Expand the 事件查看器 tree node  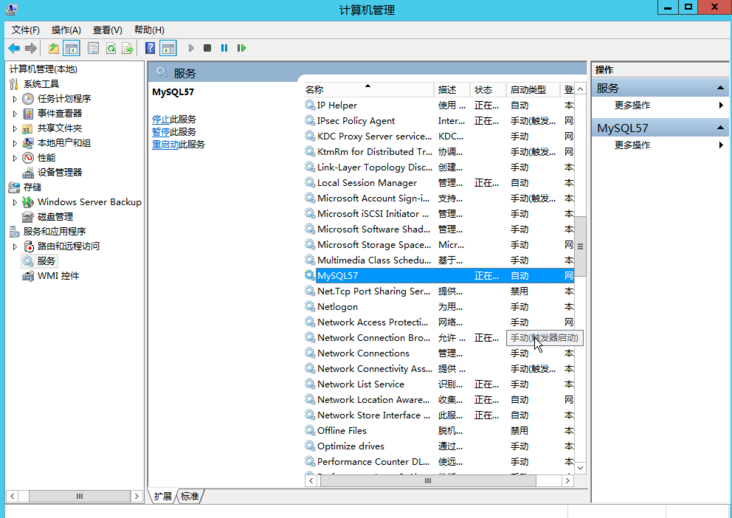click(x=14, y=114)
